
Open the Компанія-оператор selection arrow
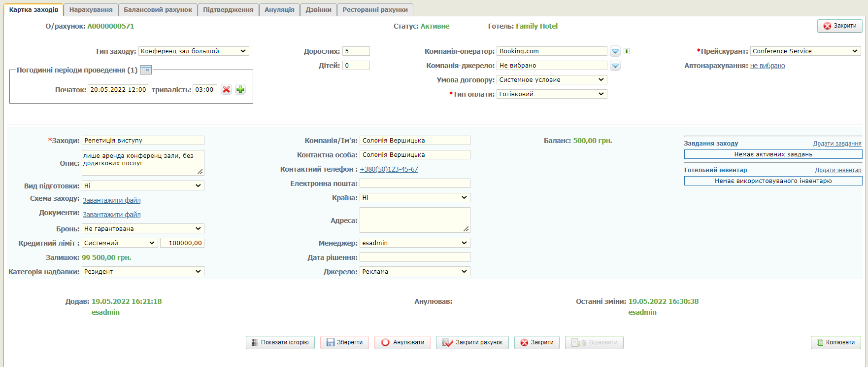point(615,51)
